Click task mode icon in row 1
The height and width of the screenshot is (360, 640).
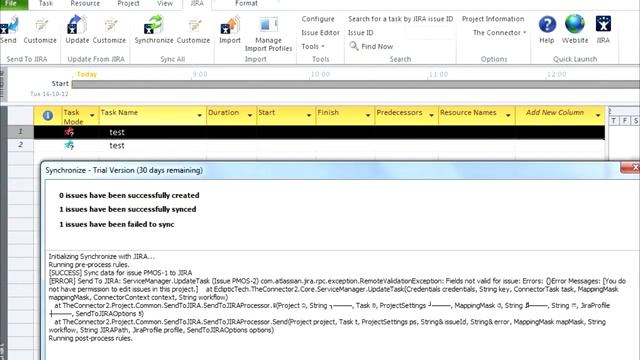click(x=69, y=132)
